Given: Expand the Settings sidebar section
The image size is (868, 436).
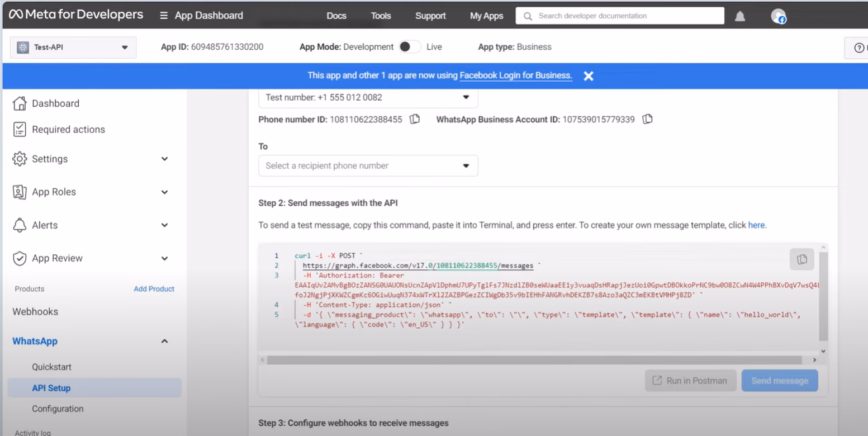Looking at the screenshot, I should pyautogui.click(x=164, y=159).
